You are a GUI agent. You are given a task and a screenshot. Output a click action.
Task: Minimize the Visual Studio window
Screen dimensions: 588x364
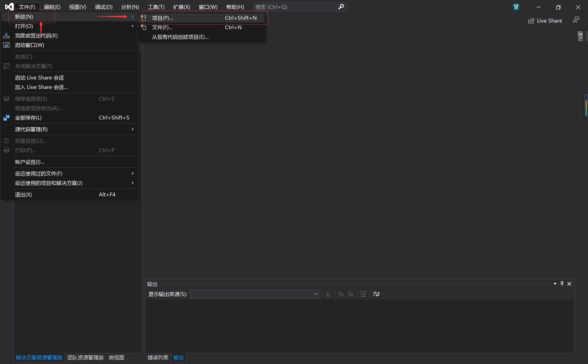(539, 7)
